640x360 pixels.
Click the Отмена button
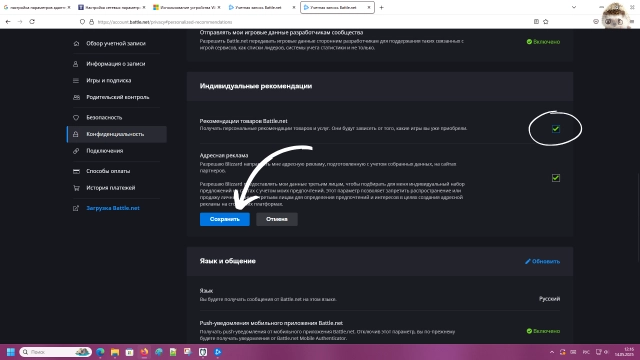pyautogui.click(x=277, y=219)
